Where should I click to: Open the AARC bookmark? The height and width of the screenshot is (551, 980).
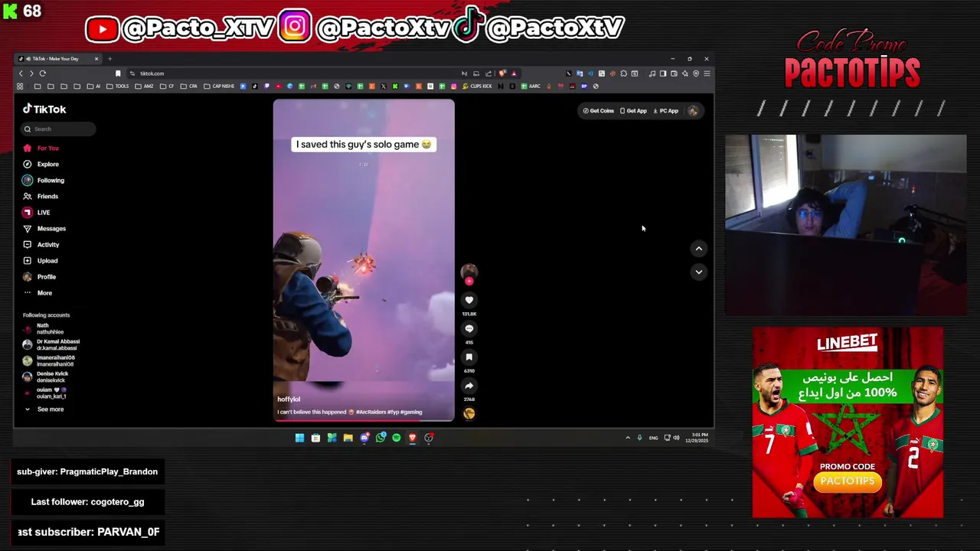pos(531,86)
